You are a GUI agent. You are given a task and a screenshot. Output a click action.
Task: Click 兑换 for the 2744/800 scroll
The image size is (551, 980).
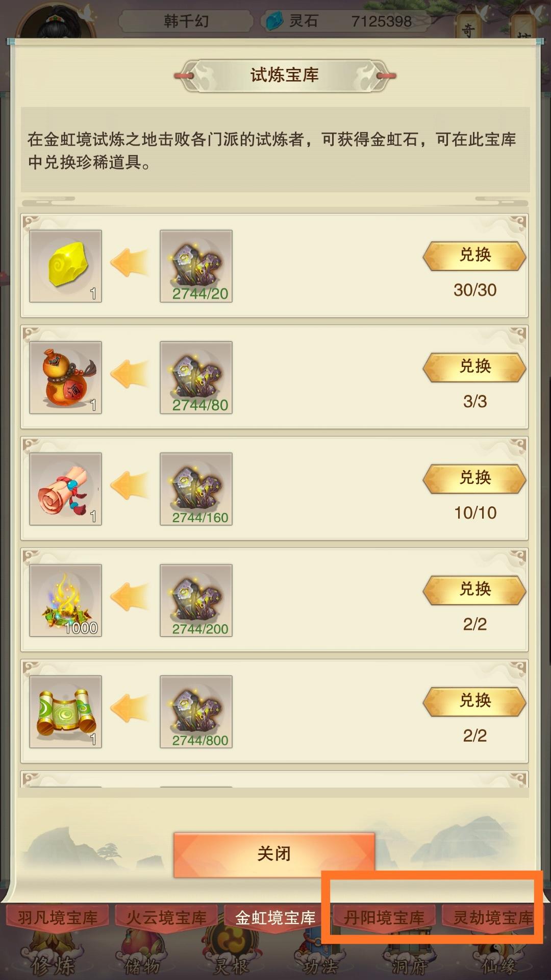click(474, 701)
